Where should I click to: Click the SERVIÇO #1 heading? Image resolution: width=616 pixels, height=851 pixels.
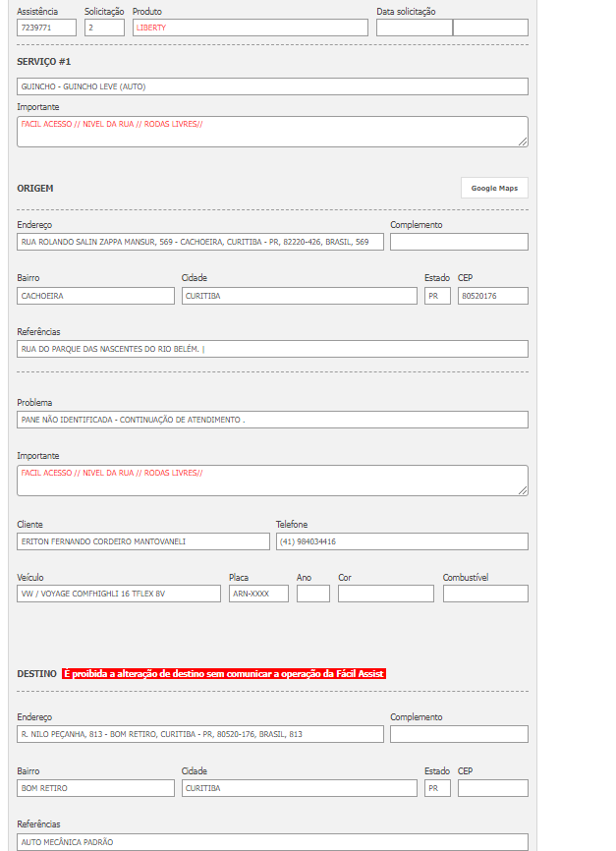[x=44, y=62]
